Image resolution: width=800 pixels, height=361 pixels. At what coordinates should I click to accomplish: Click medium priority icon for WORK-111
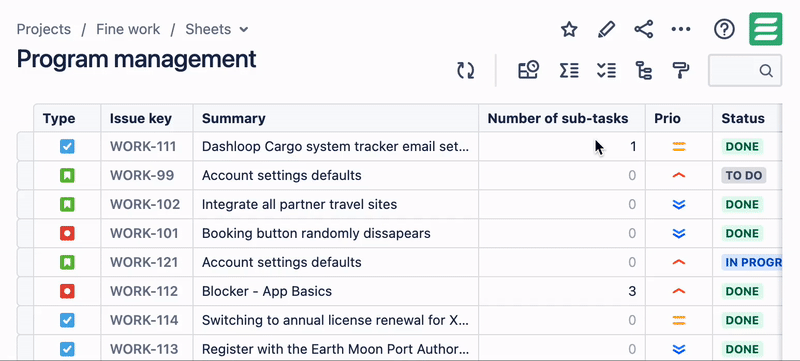[x=679, y=147]
